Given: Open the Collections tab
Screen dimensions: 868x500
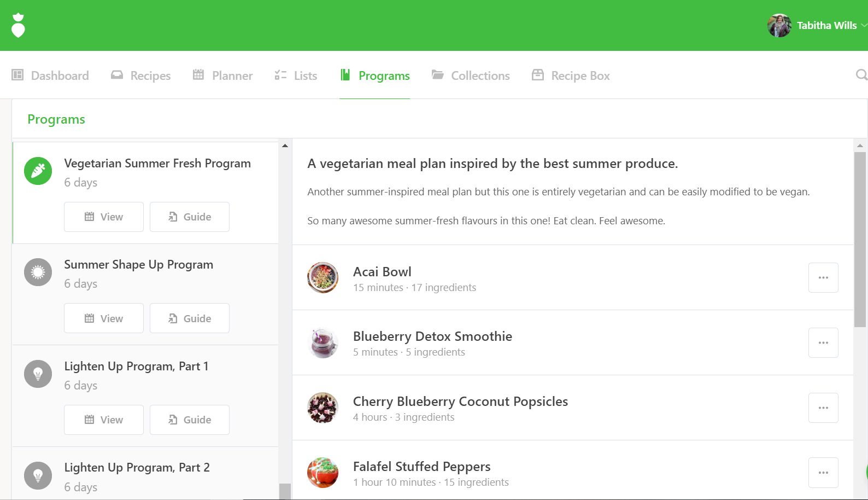Looking at the screenshot, I should pos(471,75).
